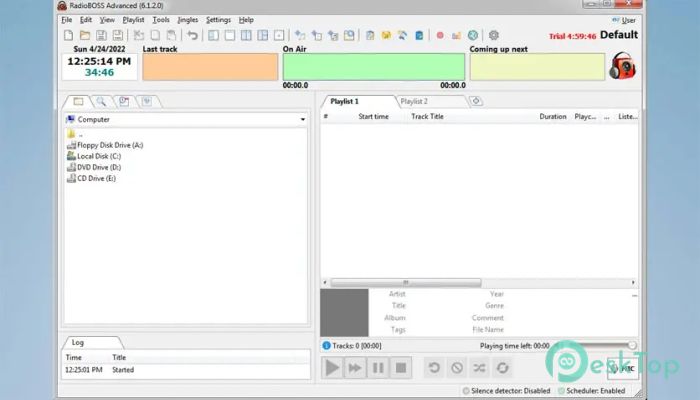This screenshot has width=700, height=400.
Task: Toggle the stop-after-track crossed-circle button
Action: (x=457, y=368)
